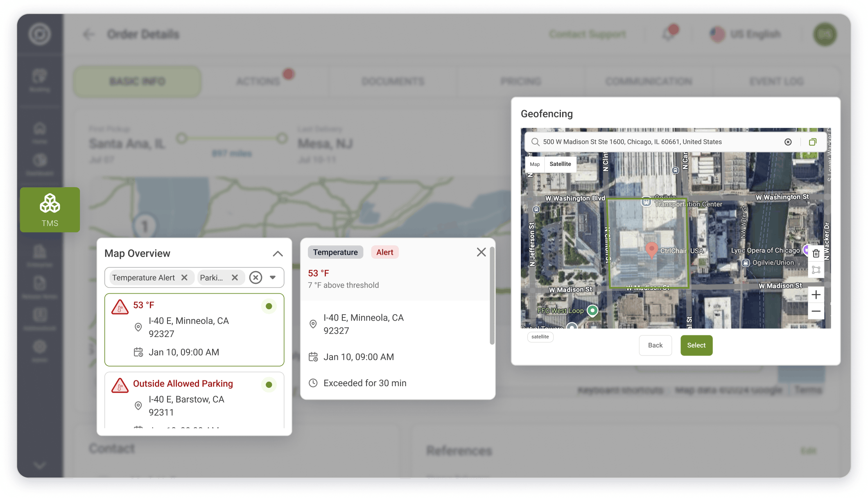Click the Ogilvie/Union transit station marker
Viewport: 868px width, 498px height.
pyautogui.click(x=746, y=263)
